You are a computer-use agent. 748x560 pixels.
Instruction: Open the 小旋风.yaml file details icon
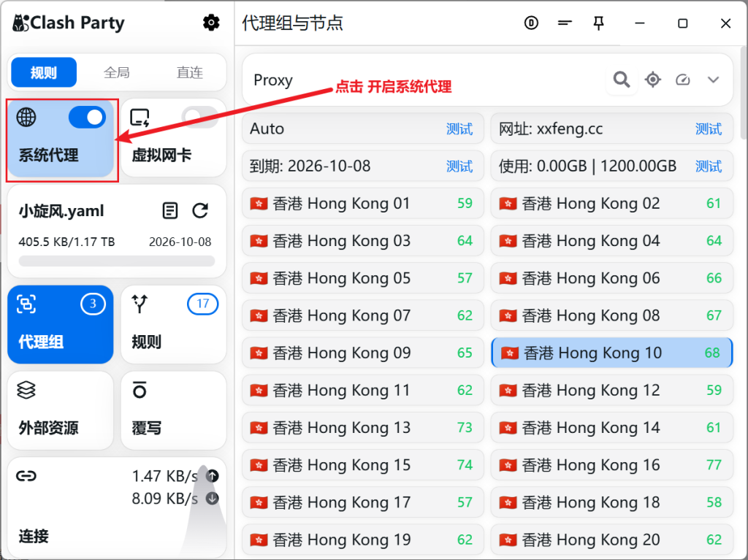170,211
